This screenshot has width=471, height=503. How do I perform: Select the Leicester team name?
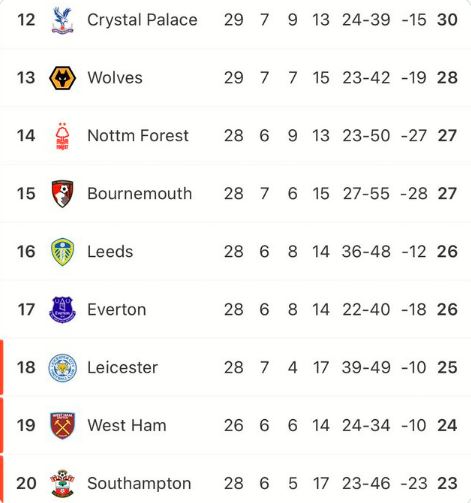(x=123, y=367)
